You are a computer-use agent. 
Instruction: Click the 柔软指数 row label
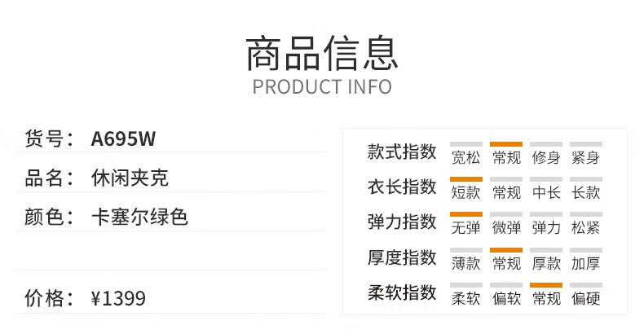point(402,292)
